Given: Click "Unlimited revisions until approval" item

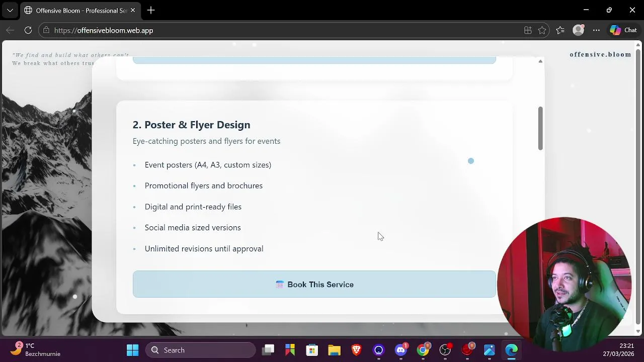Looking at the screenshot, I should 204,249.
